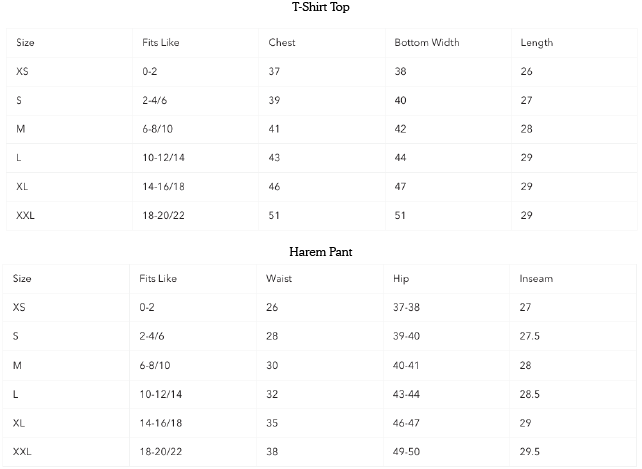The width and height of the screenshot is (642, 469).
Task: Click chest value 46 for T-Shirt XL
Action: click(275, 187)
